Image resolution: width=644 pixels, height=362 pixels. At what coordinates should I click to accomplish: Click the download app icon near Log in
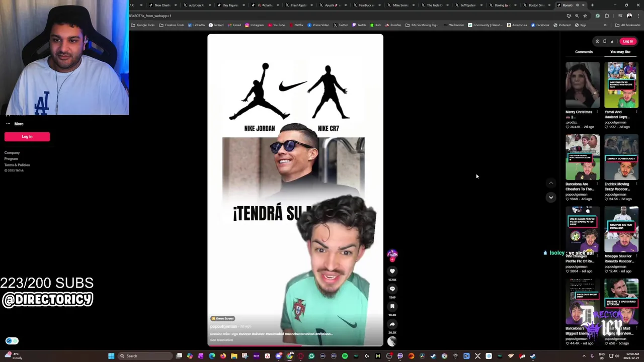tap(612, 41)
